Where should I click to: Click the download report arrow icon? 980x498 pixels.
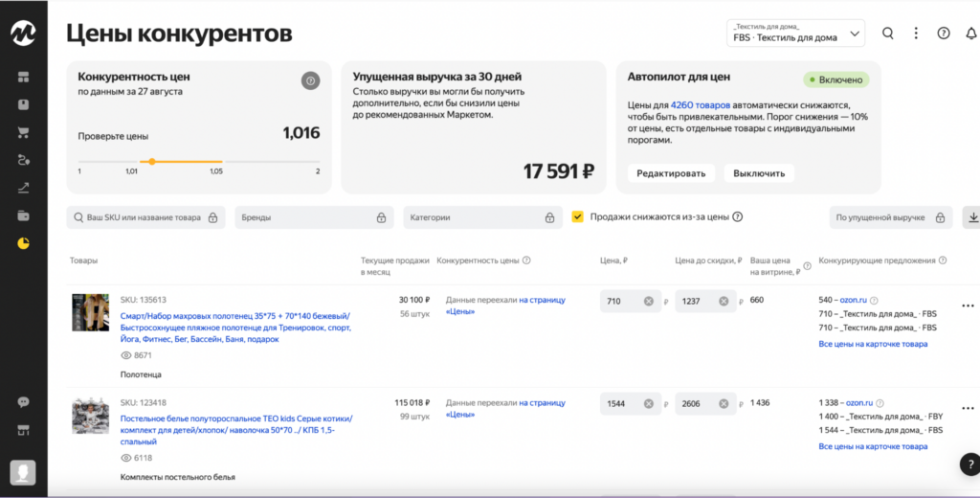tap(972, 217)
